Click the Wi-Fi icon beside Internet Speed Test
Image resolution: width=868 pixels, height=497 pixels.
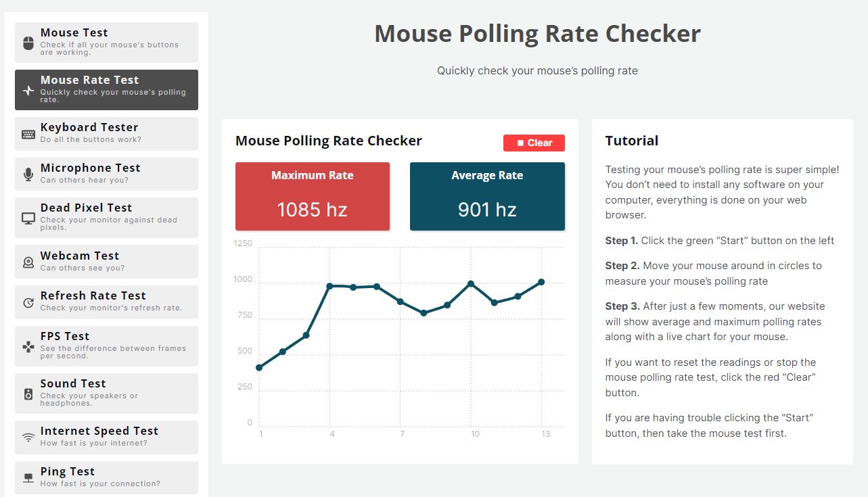tap(28, 437)
